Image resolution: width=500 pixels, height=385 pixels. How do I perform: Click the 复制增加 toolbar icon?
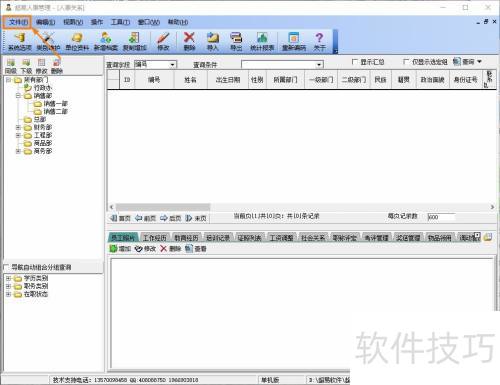click(x=135, y=41)
